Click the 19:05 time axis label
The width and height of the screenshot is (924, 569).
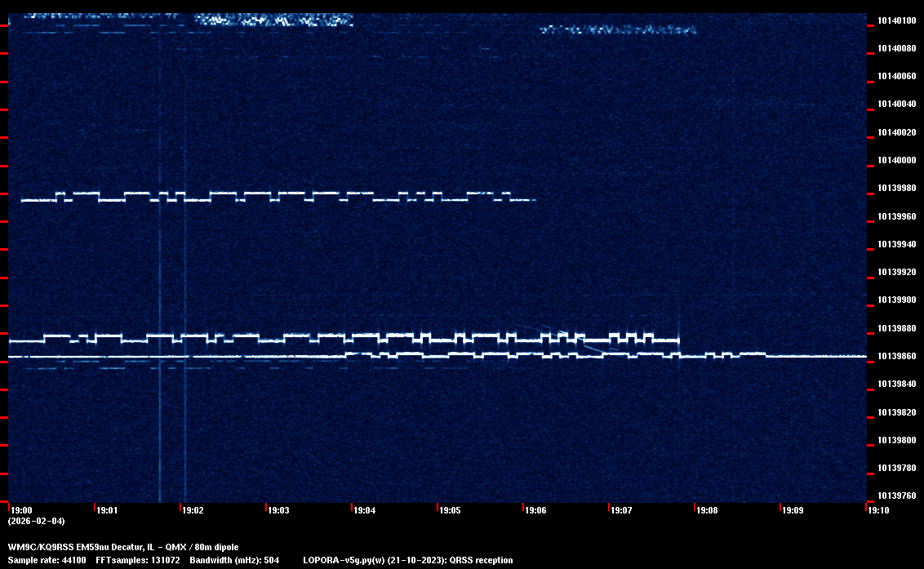(x=450, y=510)
